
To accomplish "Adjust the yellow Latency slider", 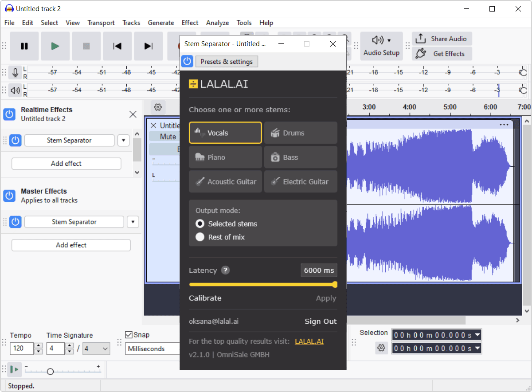I will [263, 285].
